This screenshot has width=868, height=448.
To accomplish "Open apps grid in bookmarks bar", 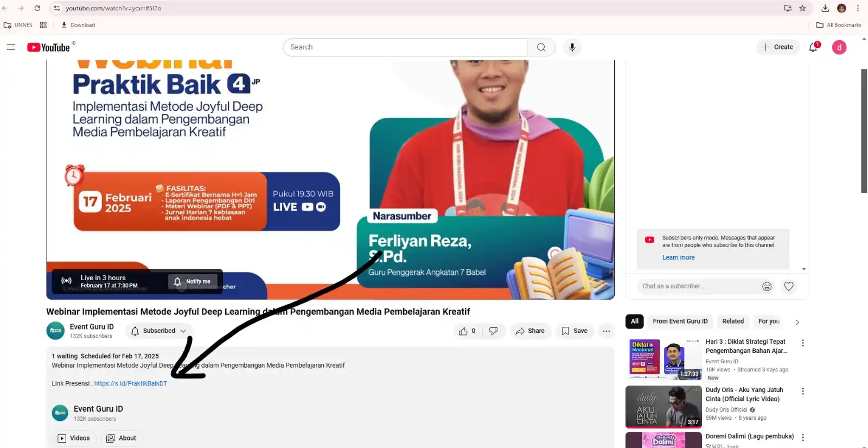I will 43,25.
